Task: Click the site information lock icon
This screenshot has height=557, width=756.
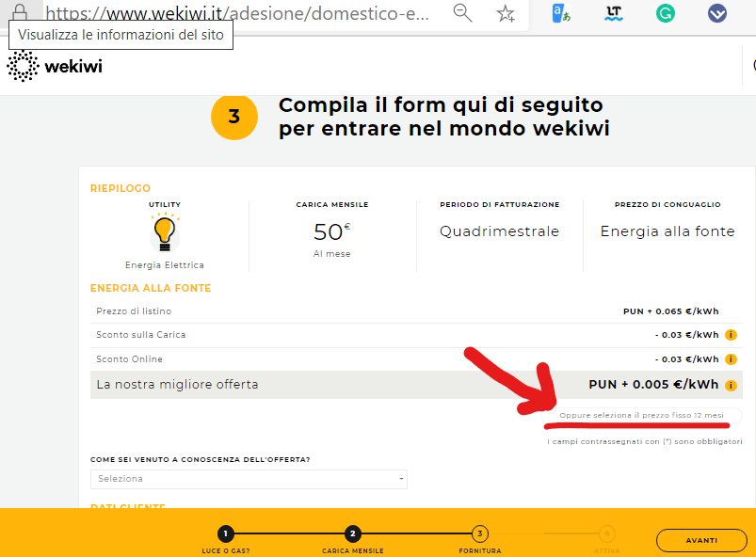Action: point(19,12)
